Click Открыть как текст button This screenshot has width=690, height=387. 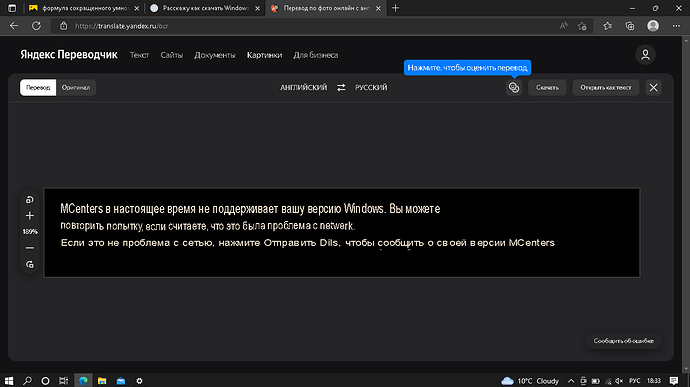pos(606,88)
